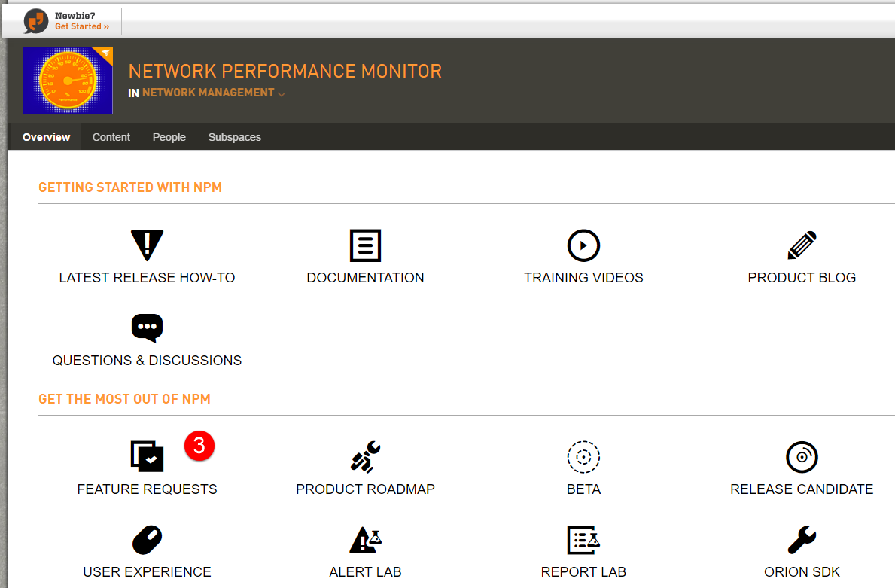Open the Report Lab list icon
Screen dimensions: 895x588
pyautogui.click(x=583, y=540)
